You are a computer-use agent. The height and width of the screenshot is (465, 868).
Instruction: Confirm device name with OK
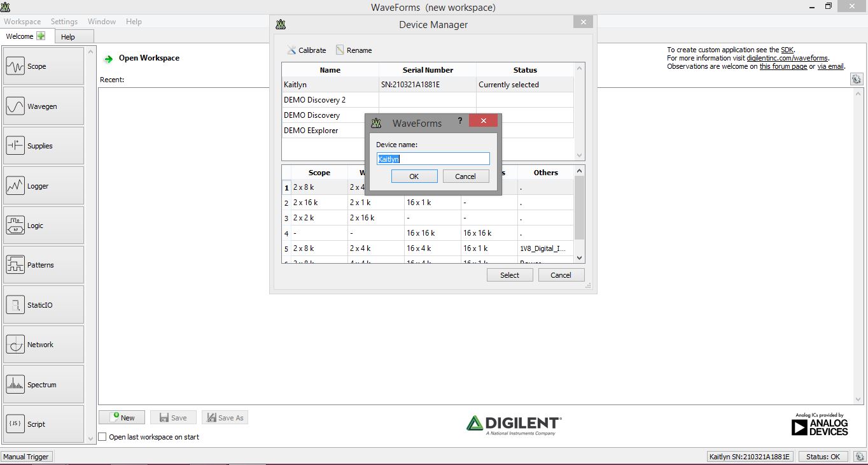click(x=414, y=176)
